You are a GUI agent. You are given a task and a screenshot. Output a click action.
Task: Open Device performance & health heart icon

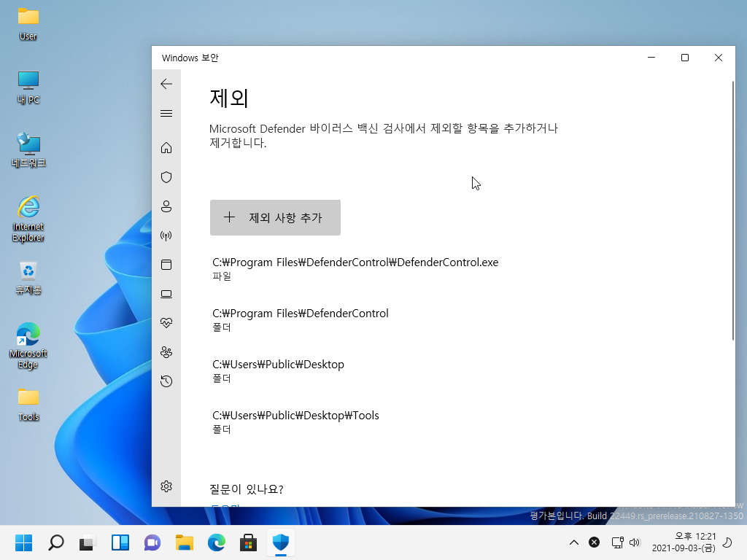click(x=166, y=323)
